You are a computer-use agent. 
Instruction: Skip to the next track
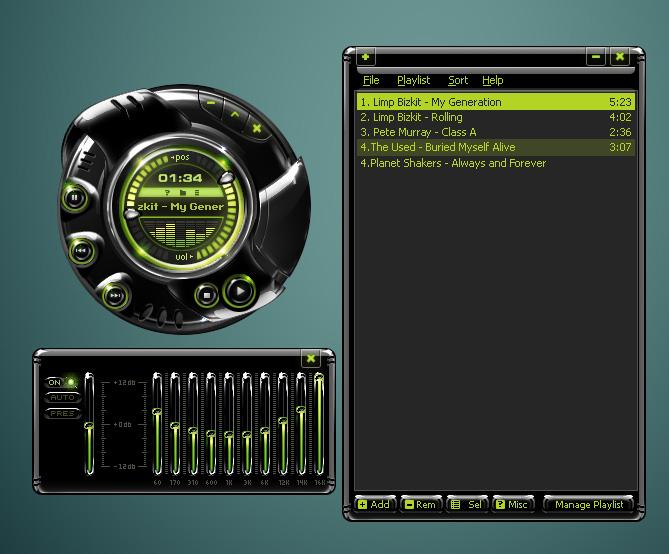116,295
